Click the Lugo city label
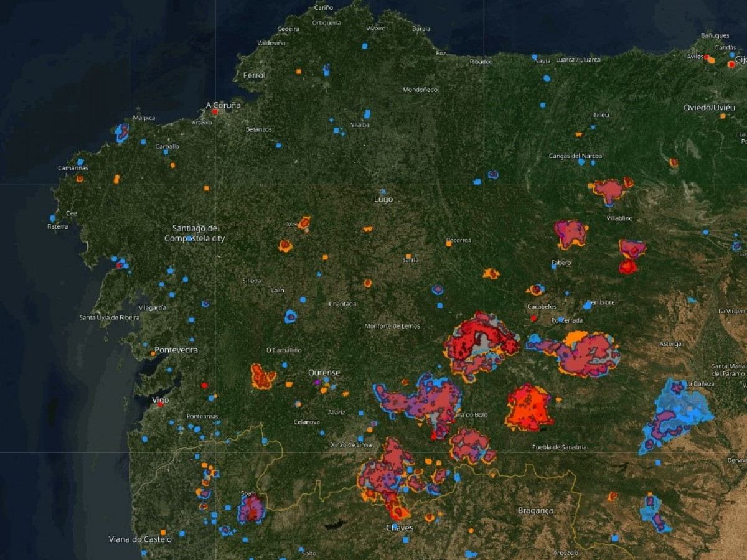The width and height of the screenshot is (747, 560). point(383,199)
